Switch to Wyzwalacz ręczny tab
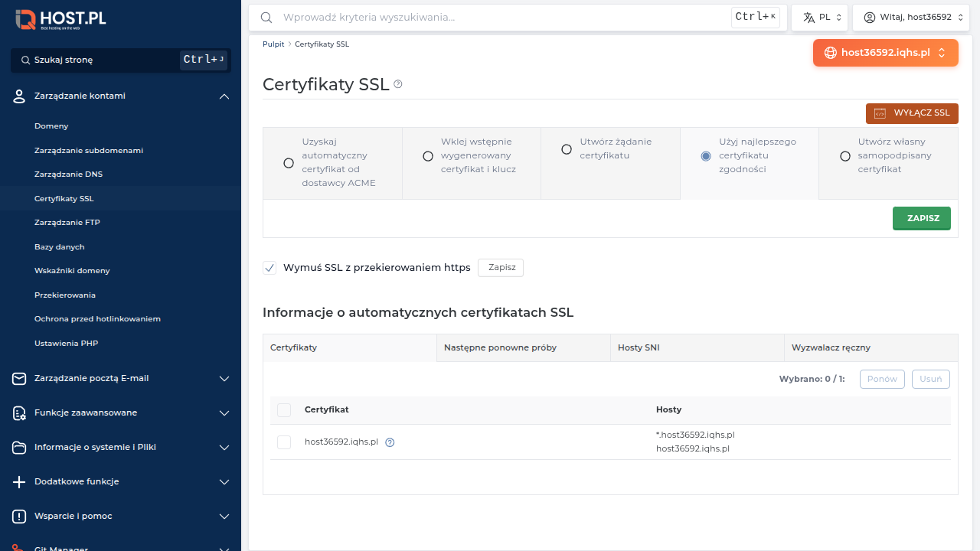Viewport: 980px width, 551px height. point(871,347)
